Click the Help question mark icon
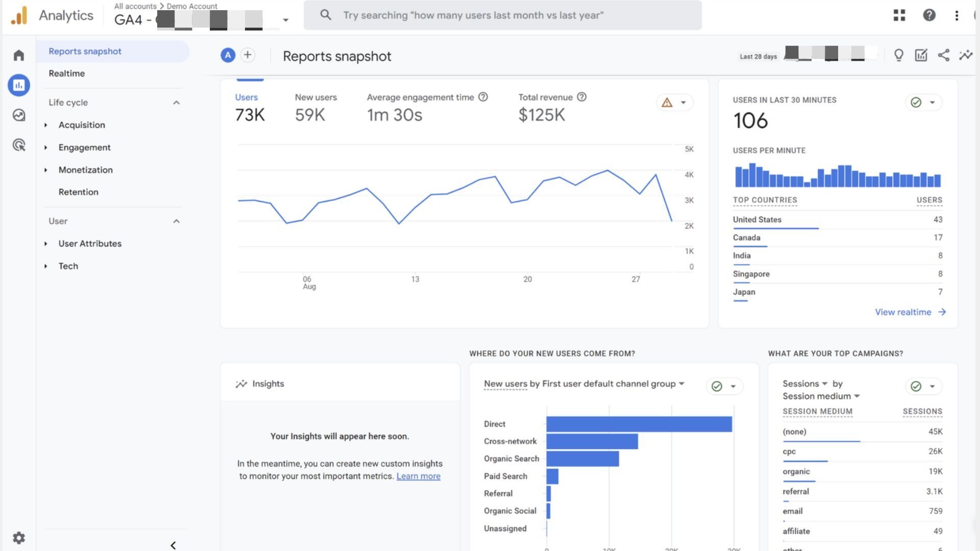This screenshot has height=551, width=980. (x=929, y=15)
